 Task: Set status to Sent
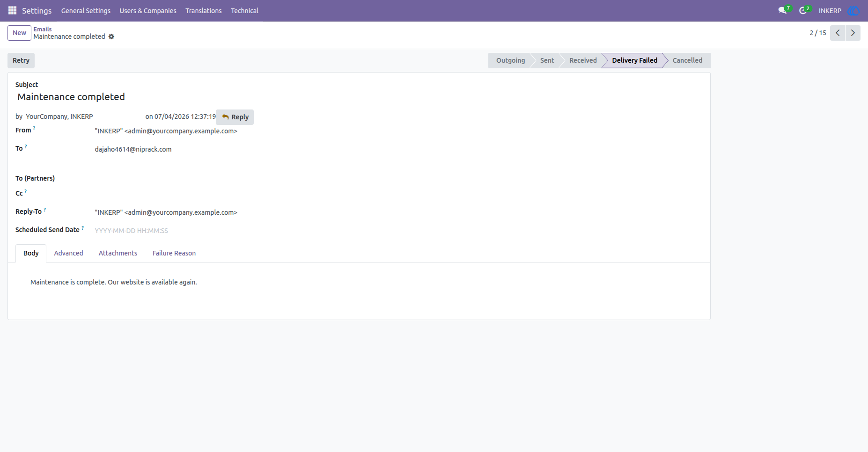(x=547, y=60)
